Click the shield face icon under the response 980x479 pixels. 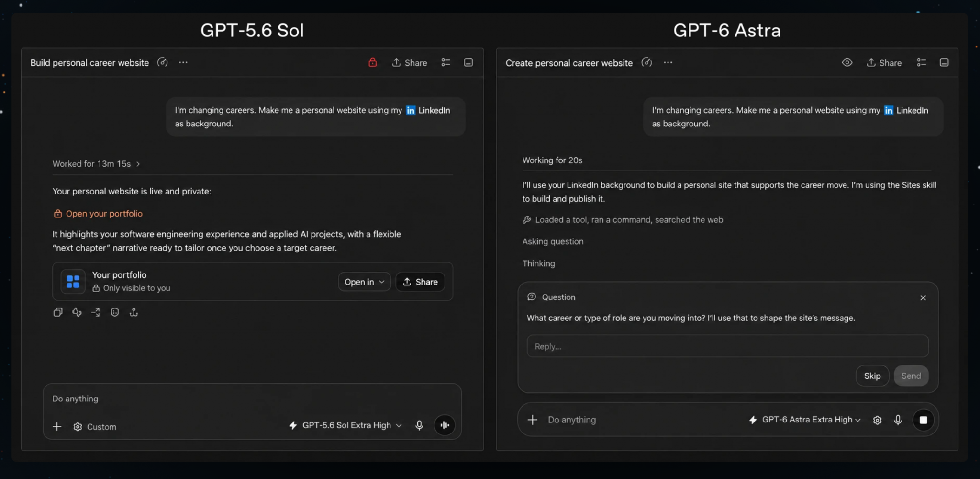point(115,312)
